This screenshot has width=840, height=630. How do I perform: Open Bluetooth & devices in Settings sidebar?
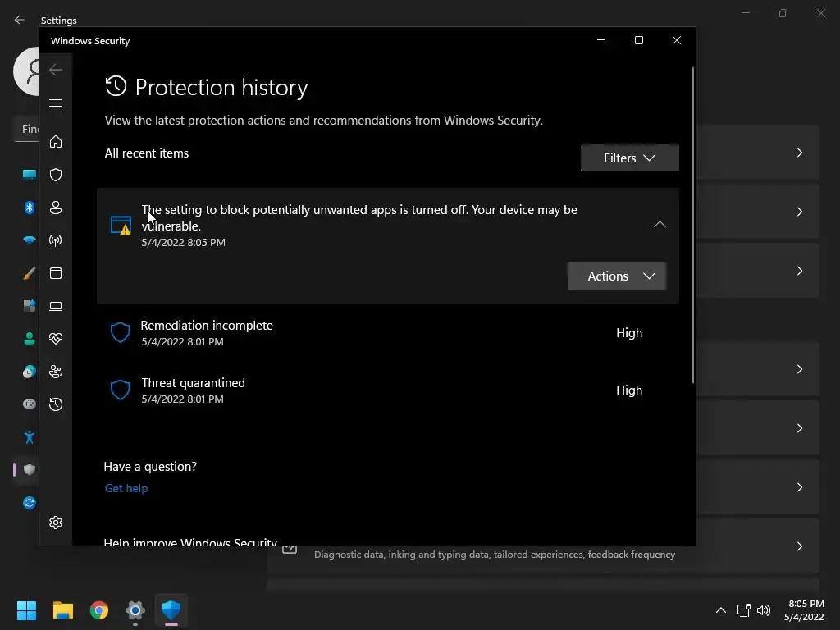coord(29,208)
